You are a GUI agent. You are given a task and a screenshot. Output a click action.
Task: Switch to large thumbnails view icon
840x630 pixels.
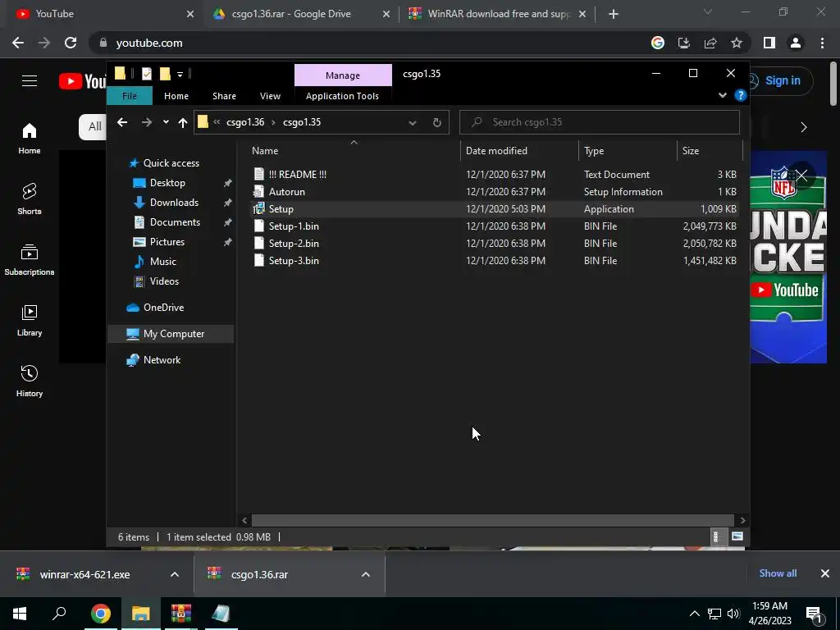click(737, 536)
